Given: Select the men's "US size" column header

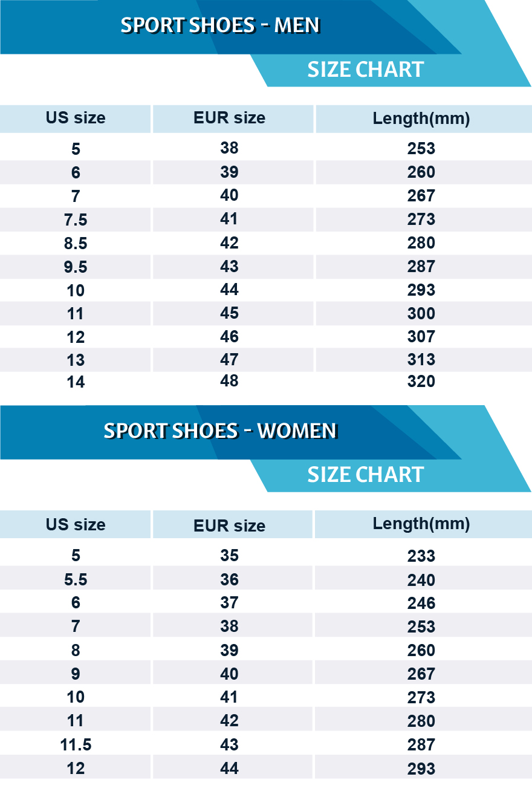Looking at the screenshot, I should 76,118.
